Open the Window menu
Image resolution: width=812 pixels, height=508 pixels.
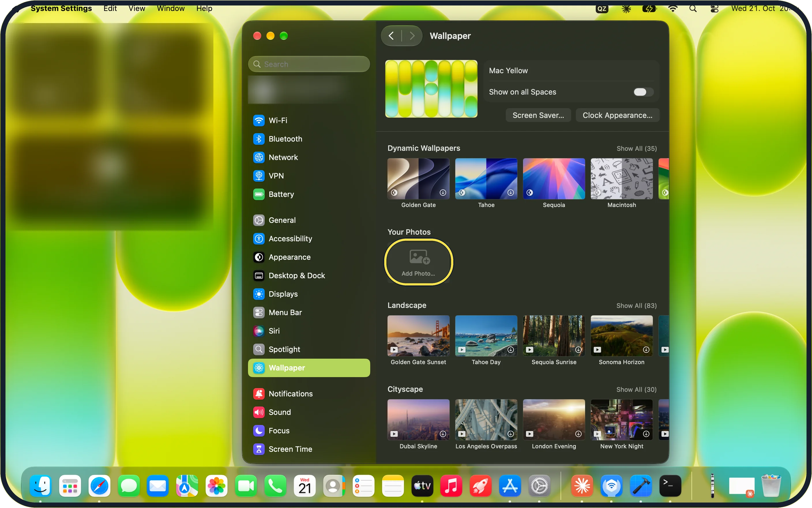point(171,8)
